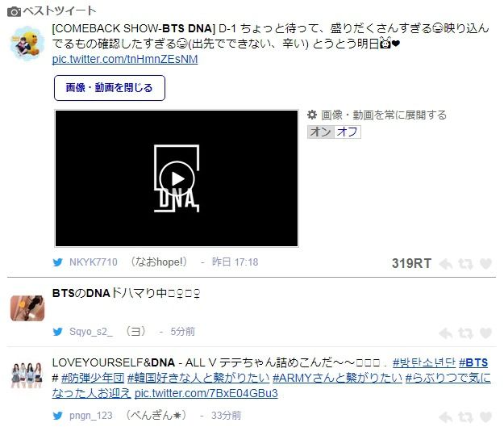This screenshot has height=427, width=504.
Task: Turn always-expand media オン
Action: (320, 132)
